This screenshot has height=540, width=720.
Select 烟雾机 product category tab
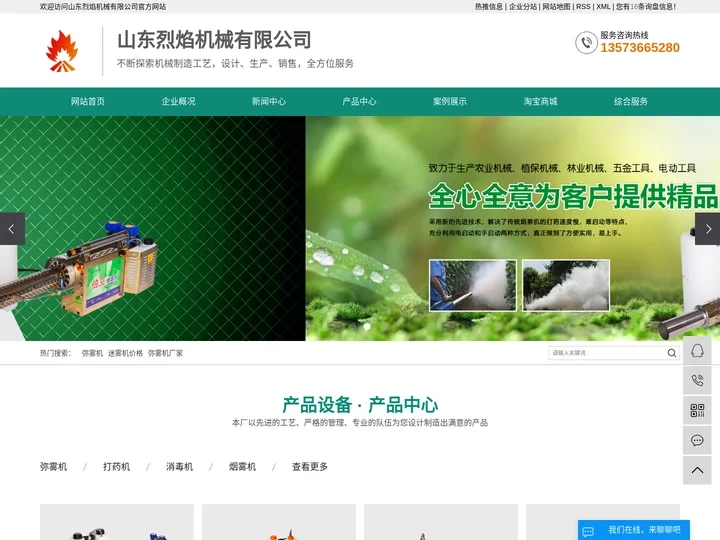[242, 467]
